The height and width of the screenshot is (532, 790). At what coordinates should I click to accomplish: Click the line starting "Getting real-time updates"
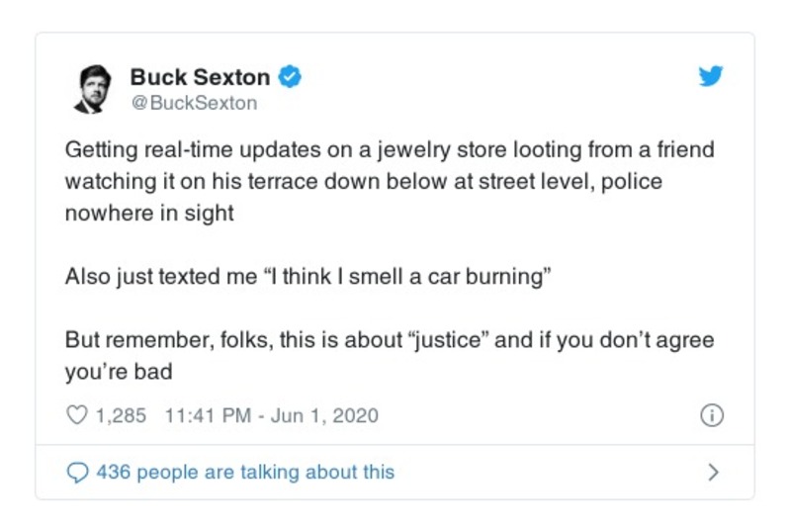point(389,150)
